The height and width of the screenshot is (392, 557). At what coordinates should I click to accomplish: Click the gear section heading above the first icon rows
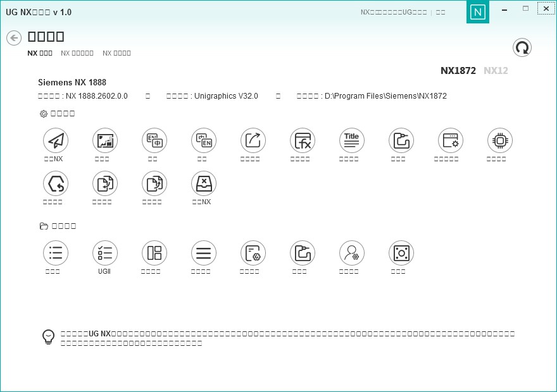click(57, 114)
